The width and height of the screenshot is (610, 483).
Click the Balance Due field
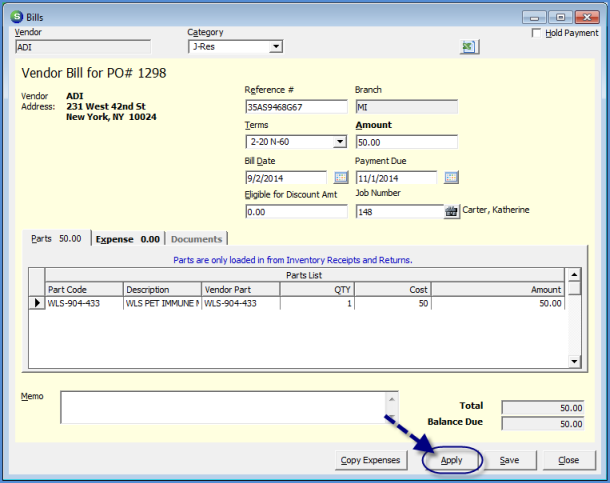tap(543, 424)
